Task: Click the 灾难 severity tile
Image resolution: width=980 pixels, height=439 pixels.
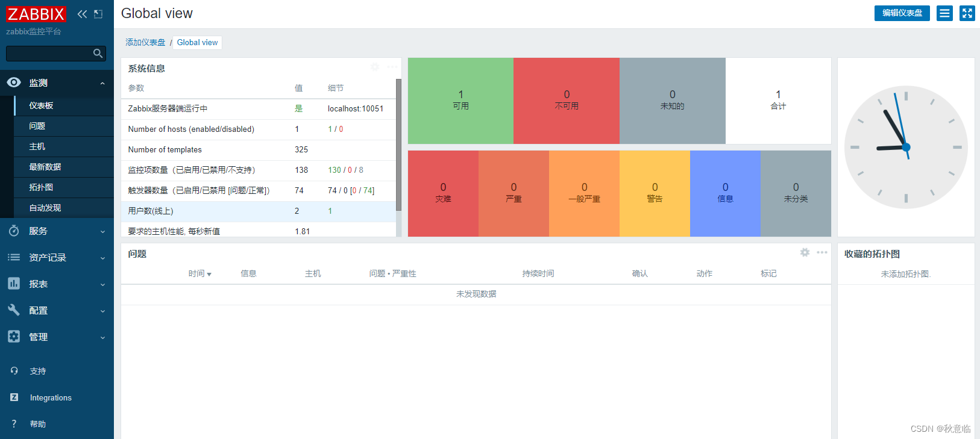Action: click(443, 193)
